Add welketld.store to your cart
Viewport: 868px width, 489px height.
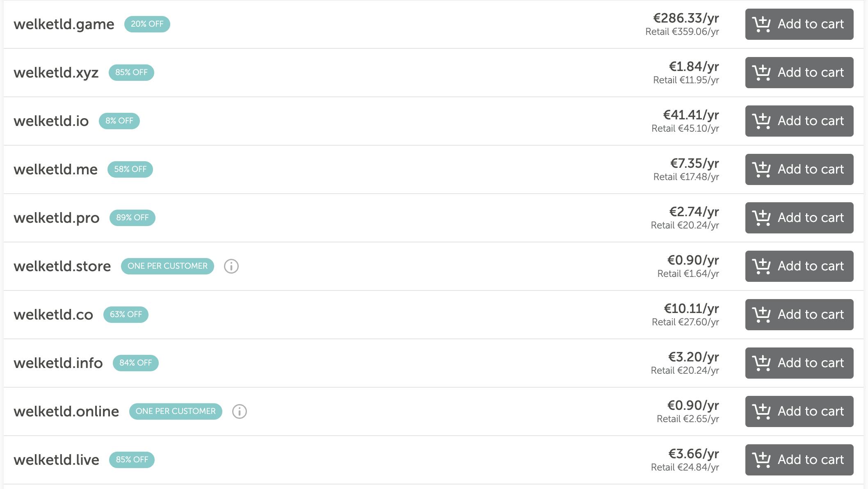(x=799, y=266)
